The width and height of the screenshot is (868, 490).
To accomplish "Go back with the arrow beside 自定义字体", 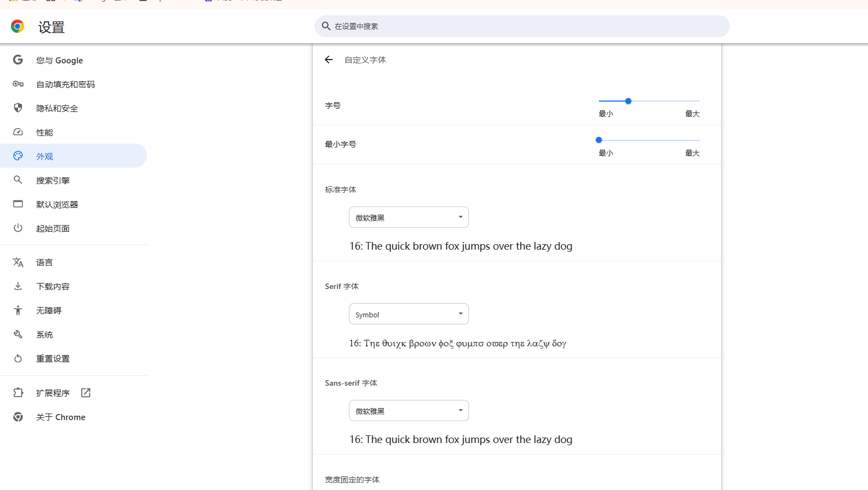I will (329, 60).
